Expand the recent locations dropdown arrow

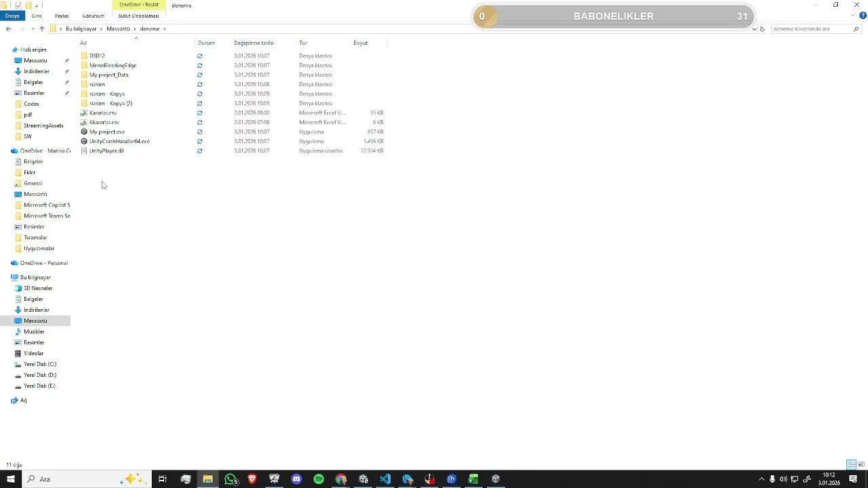click(x=32, y=29)
